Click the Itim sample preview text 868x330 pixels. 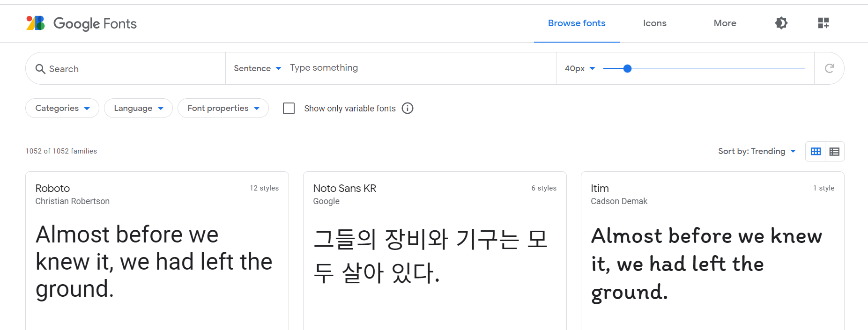706,264
